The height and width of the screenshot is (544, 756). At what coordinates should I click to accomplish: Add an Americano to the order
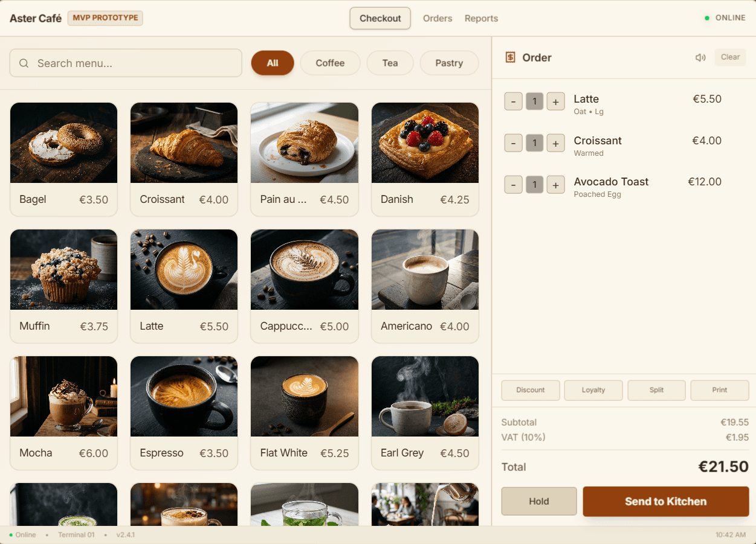coord(425,286)
